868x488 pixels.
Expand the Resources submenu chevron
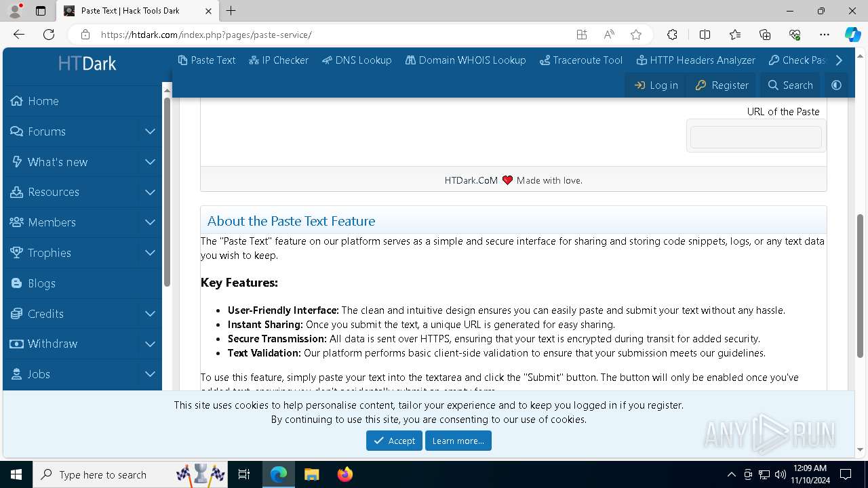[150, 192]
